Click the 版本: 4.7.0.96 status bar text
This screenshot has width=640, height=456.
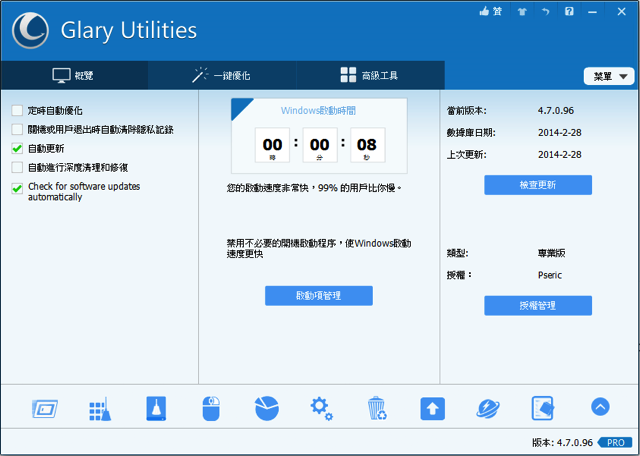click(562, 443)
